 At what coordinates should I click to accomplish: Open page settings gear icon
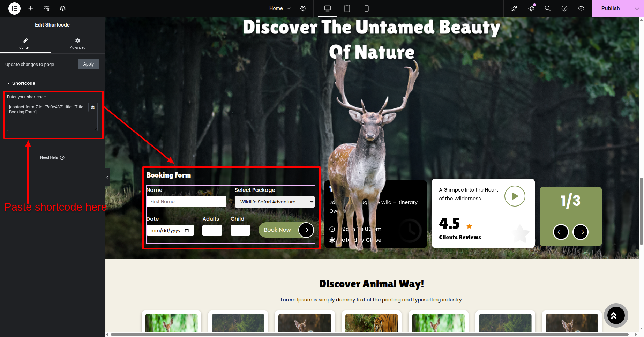pos(303,8)
